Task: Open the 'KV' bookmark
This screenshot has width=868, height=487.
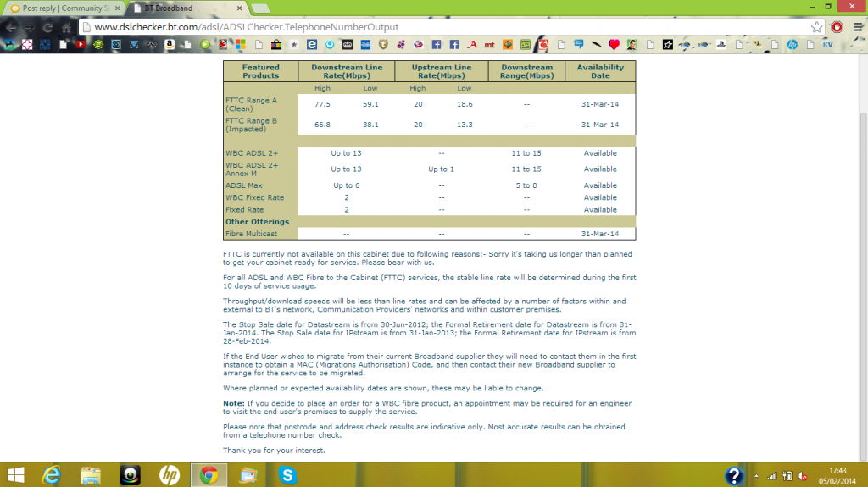Action: pyautogui.click(x=827, y=44)
